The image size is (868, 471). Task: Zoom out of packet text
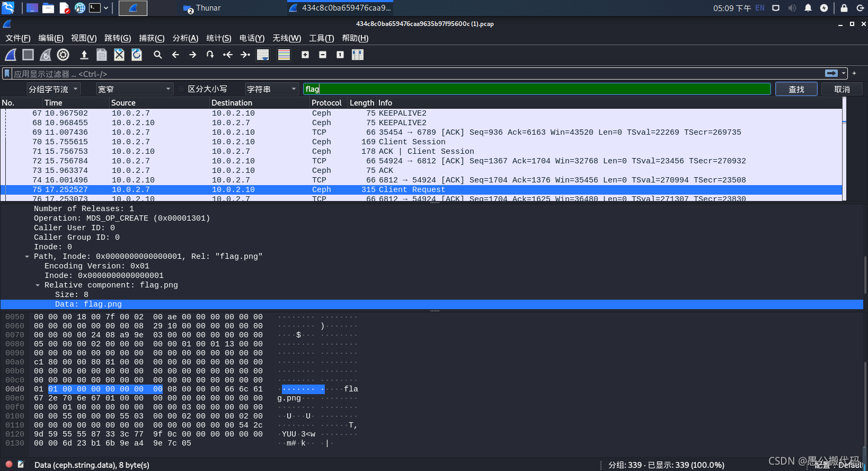[323, 55]
